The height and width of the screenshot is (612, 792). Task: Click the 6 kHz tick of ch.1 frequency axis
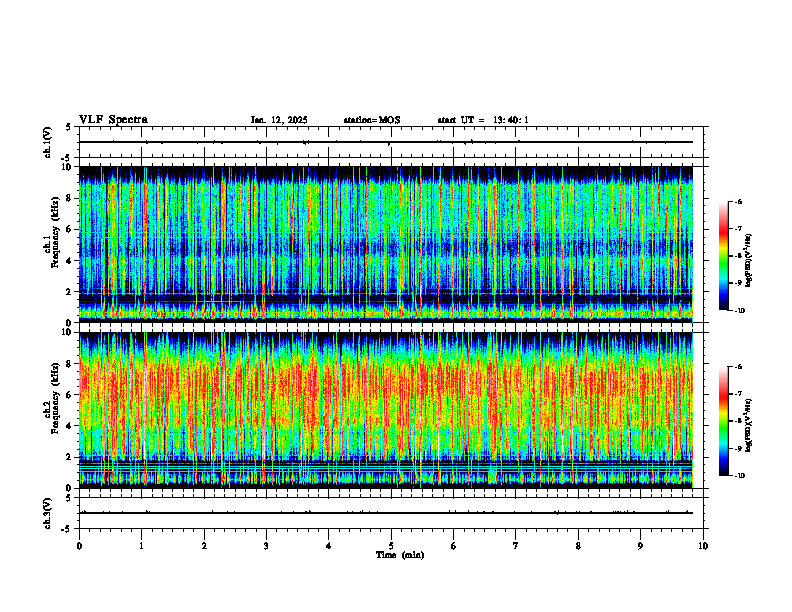(x=70, y=229)
